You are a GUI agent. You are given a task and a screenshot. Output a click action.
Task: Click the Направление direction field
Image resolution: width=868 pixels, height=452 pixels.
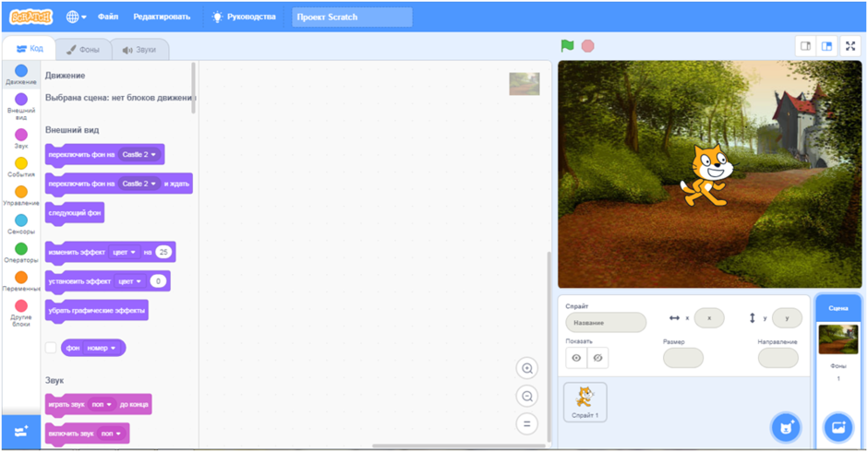coord(778,358)
